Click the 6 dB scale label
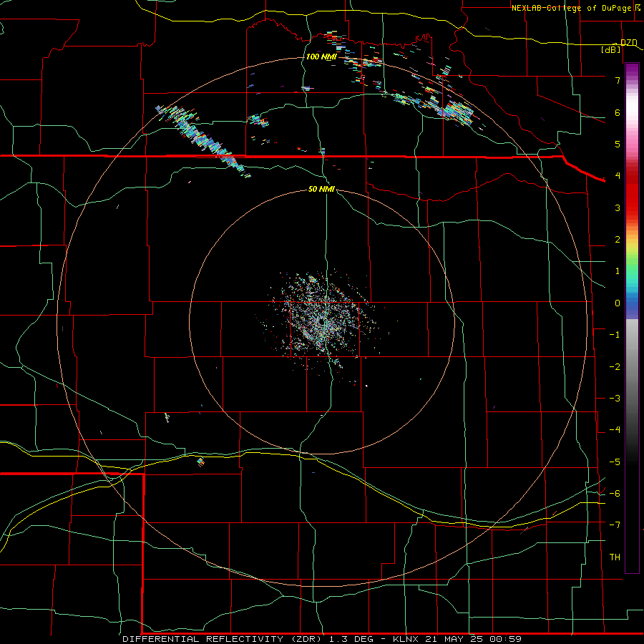 pyautogui.click(x=618, y=112)
